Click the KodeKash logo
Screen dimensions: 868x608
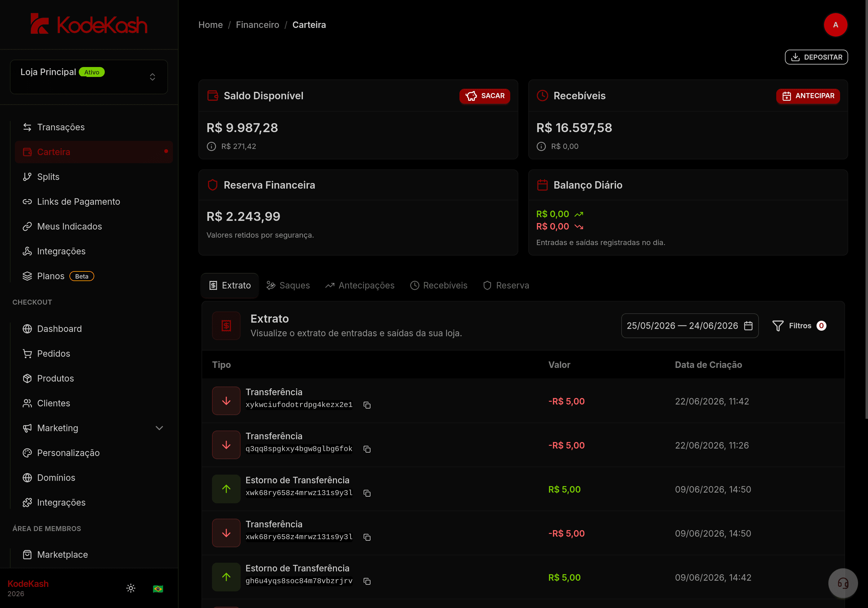89,24
